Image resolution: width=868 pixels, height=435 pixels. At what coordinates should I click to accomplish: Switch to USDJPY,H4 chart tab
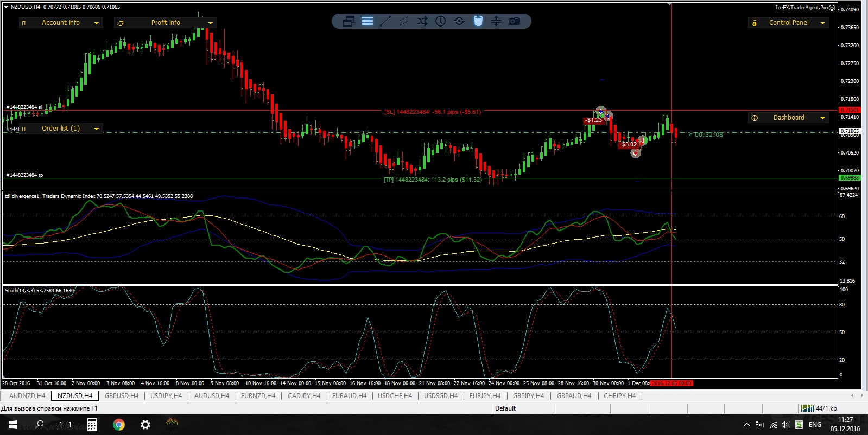pos(166,396)
